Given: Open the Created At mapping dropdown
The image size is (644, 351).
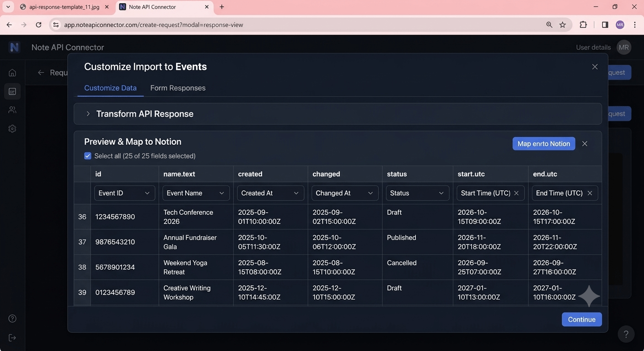Looking at the screenshot, I should (x=270, y=193).
